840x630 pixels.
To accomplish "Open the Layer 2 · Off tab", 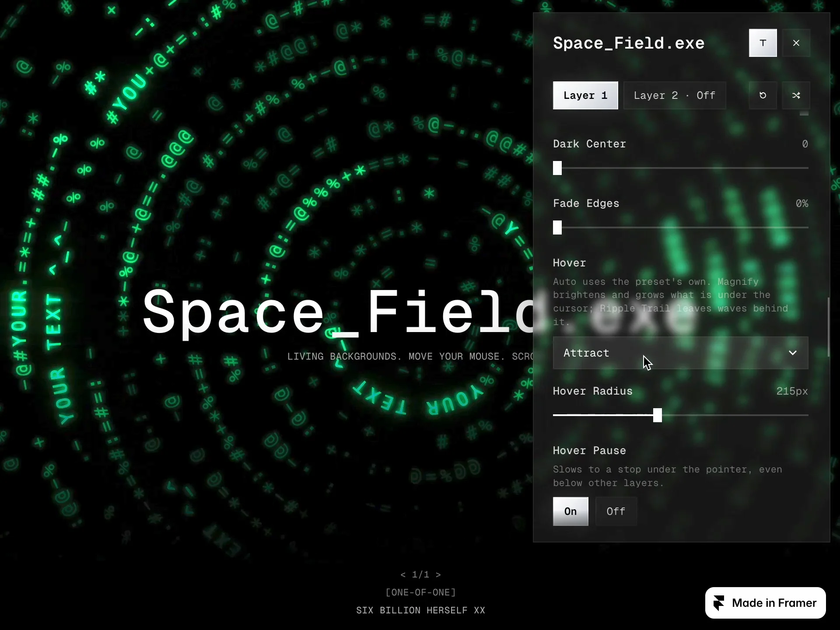I will [x=674, y=95].
